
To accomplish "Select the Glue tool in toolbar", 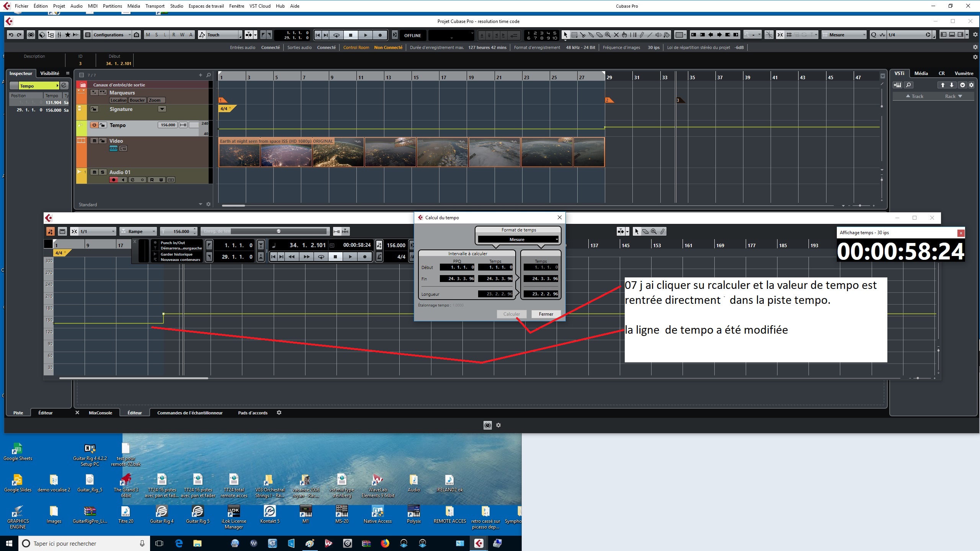I will coord(591,35).
